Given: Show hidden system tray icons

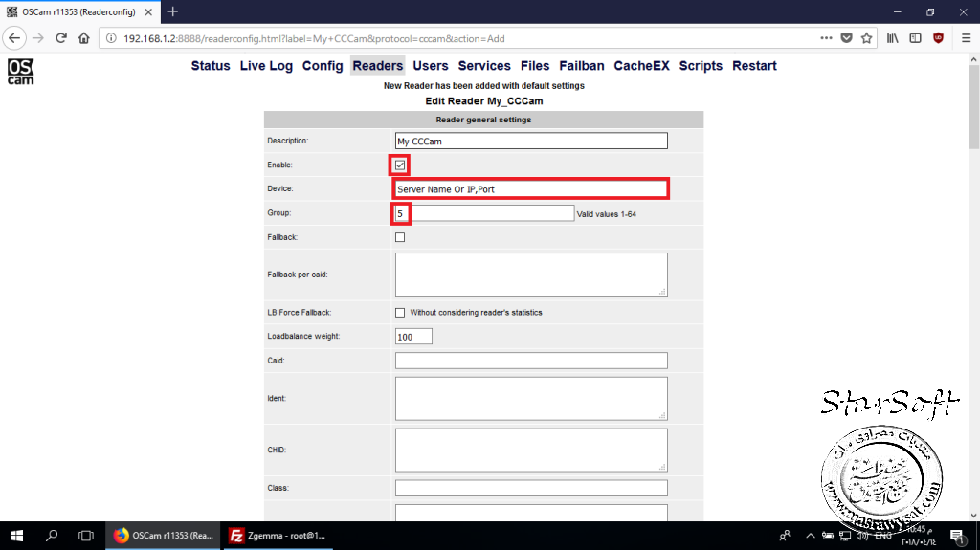Looking at the screenshot, I should 810,536.
